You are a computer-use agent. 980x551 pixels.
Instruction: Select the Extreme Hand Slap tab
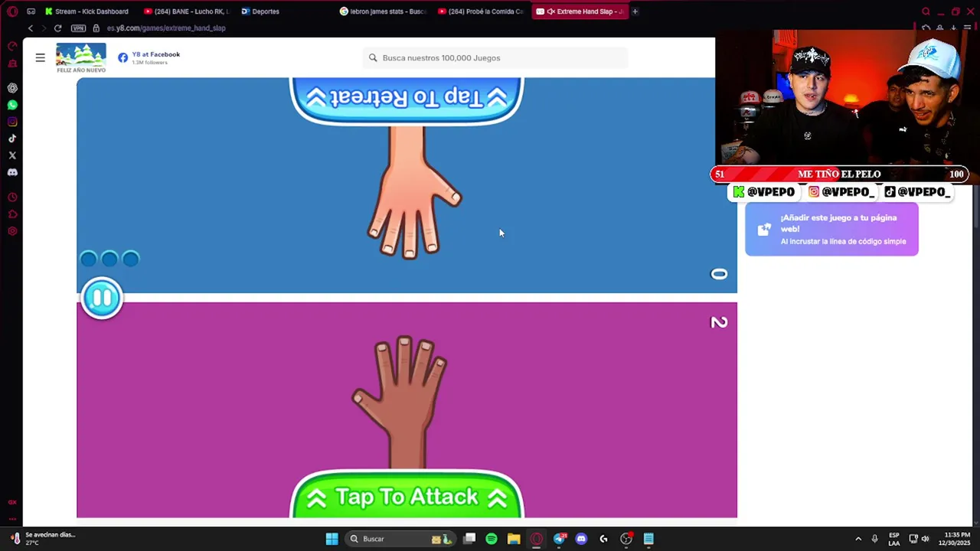(x=580, y=11)
